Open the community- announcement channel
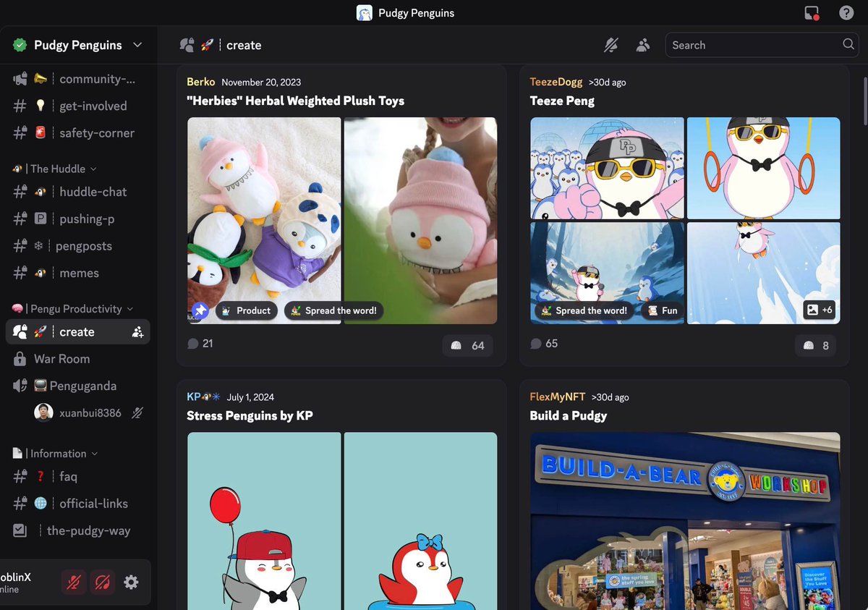The width and height of the screenshot is (868, 610). 78,79
